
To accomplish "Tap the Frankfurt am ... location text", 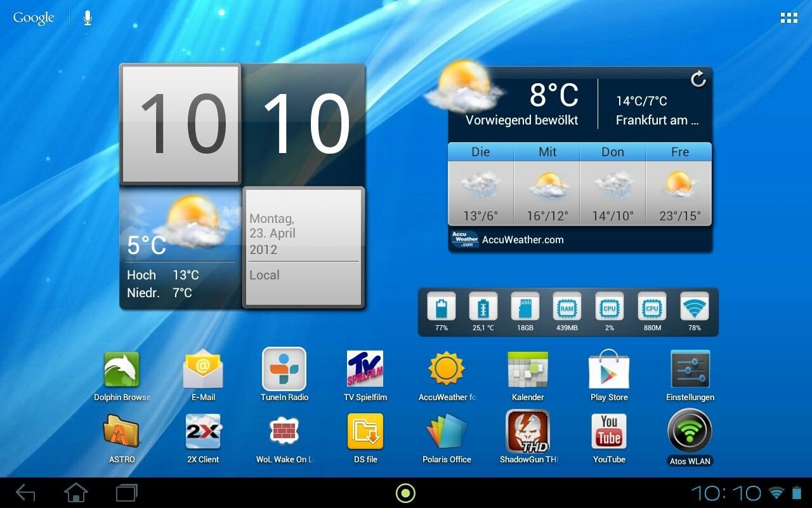I will (657, 120).
